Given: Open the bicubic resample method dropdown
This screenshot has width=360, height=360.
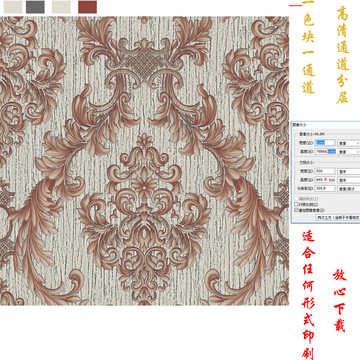Looking at the screenshot, I should pyautogui.click(x=338, y=217).
